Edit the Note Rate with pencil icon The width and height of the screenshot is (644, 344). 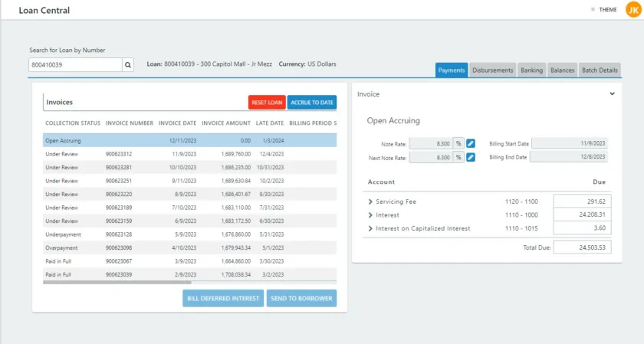point(471,144)
